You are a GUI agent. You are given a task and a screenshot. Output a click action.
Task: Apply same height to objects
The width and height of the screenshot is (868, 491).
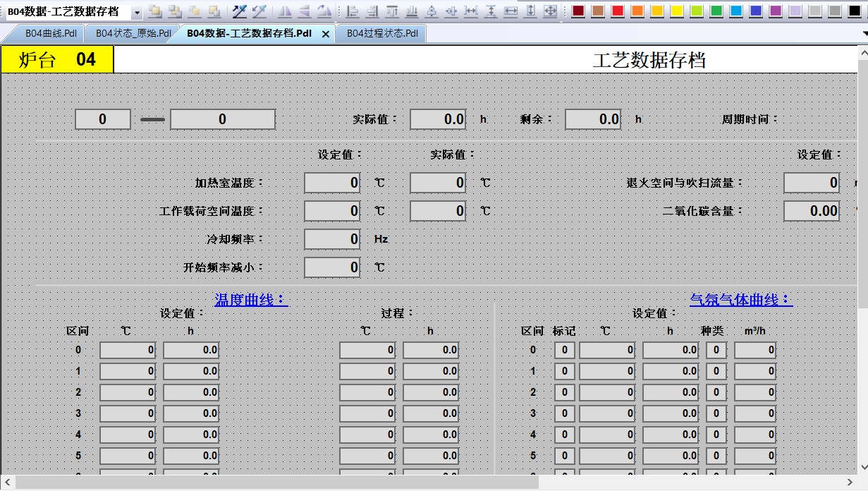point(530,11)
